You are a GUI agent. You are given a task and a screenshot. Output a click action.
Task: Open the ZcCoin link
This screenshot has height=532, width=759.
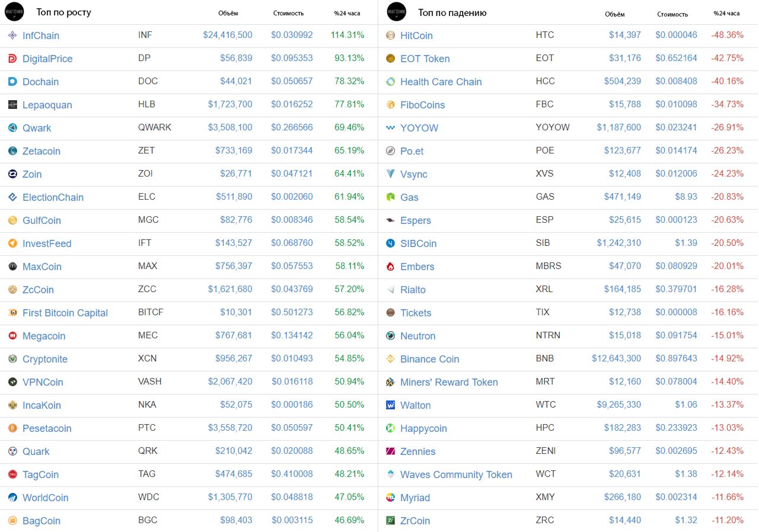click(x=38, y=290)
